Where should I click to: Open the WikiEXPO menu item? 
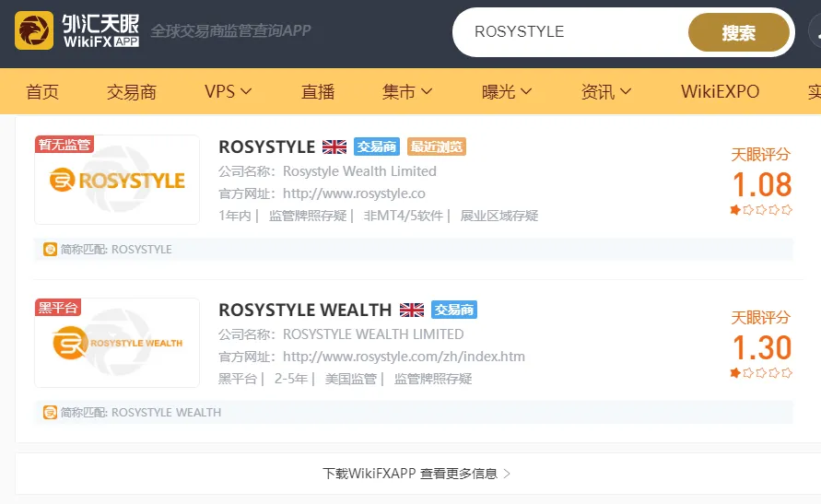(720, 91)
